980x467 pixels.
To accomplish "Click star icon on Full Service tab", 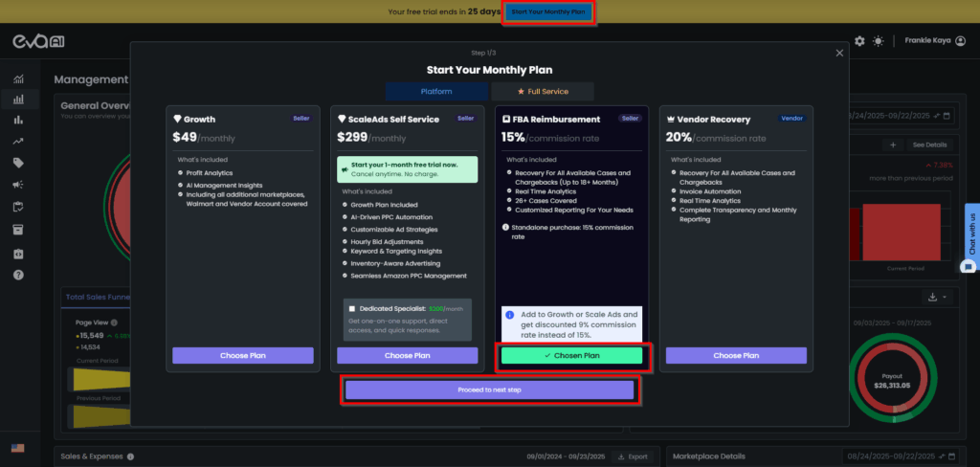I will tap(521, 91).
